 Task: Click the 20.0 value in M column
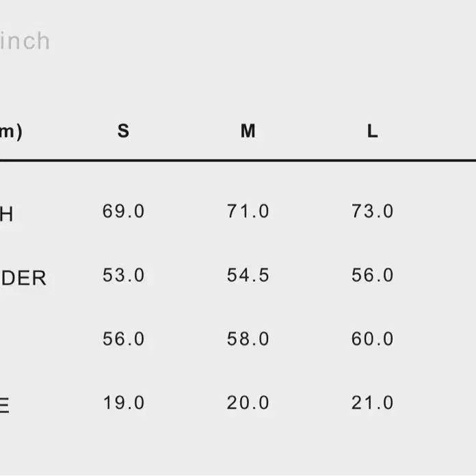coord(248,403)
